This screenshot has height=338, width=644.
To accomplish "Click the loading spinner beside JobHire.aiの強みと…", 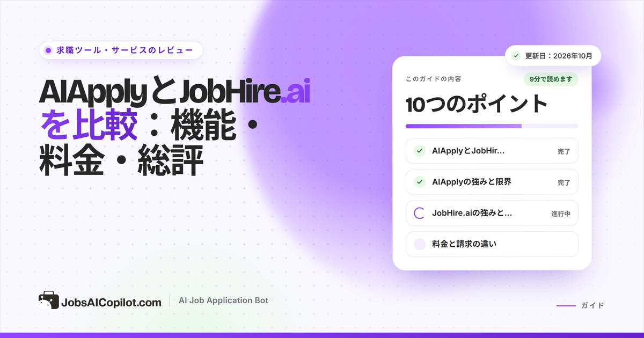I will (420, 213).
